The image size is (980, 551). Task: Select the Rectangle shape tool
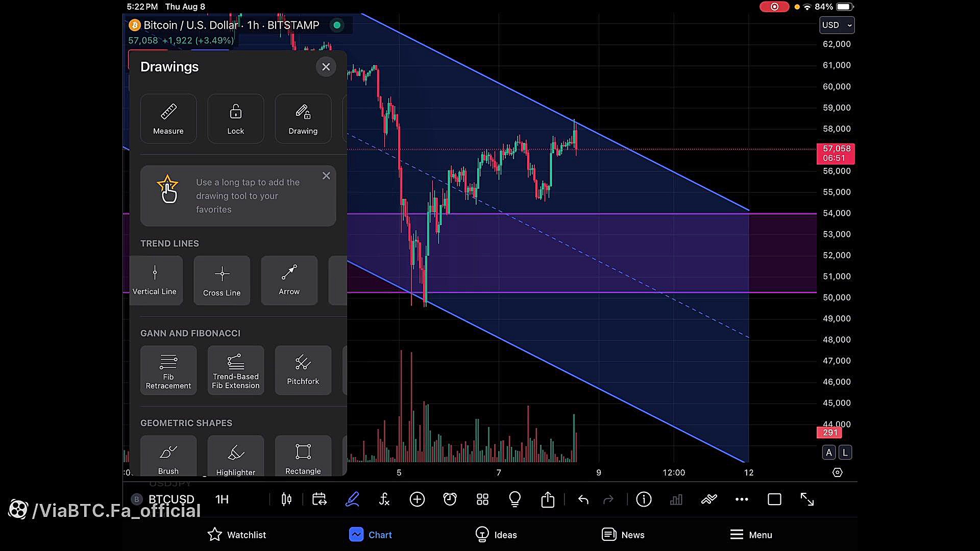coord(303,456)
